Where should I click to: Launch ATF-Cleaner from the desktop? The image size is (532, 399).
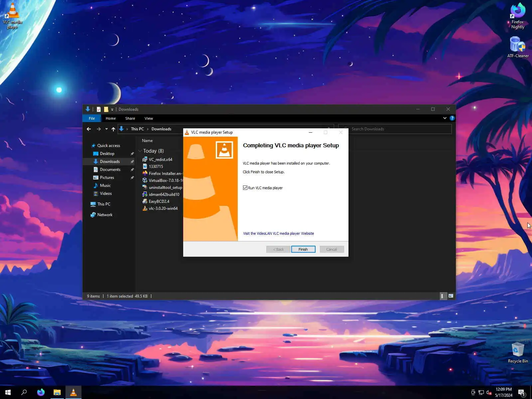click(x=518, y=47)
